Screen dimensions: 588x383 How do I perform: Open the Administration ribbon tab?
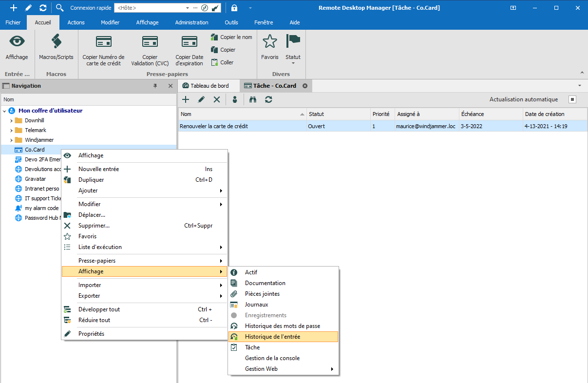(x=191, y=22)
